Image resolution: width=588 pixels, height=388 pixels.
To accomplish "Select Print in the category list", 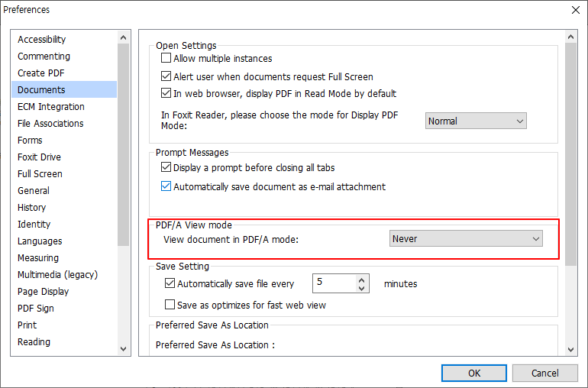I will [x=64, y=325].
